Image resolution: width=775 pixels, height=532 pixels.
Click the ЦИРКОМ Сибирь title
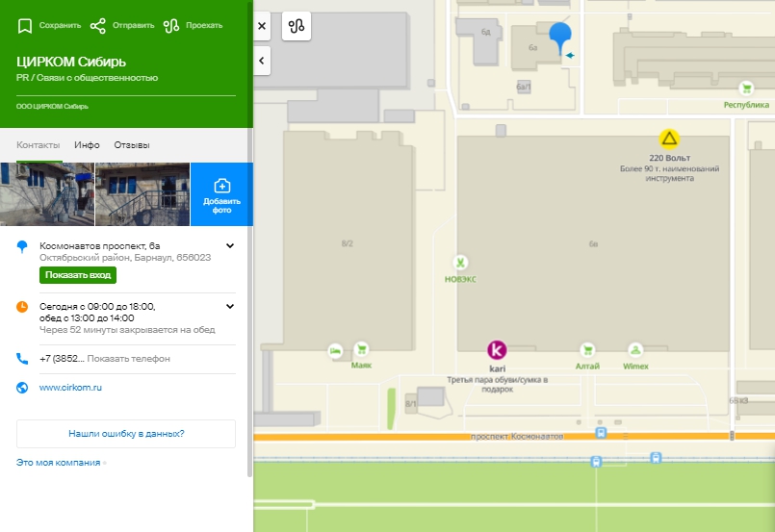[71, 62]
